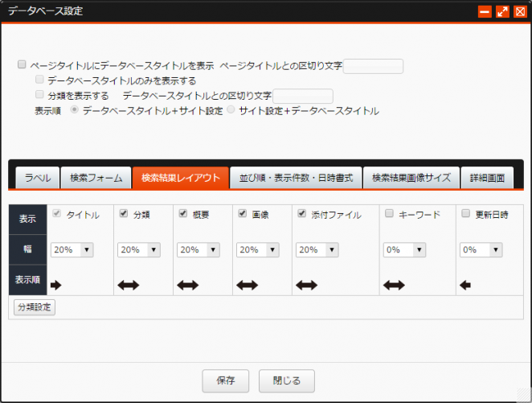Uncheck the 添付ファイル display checkbox
Viewport: 532px width, 403px height.
point(301,213)
